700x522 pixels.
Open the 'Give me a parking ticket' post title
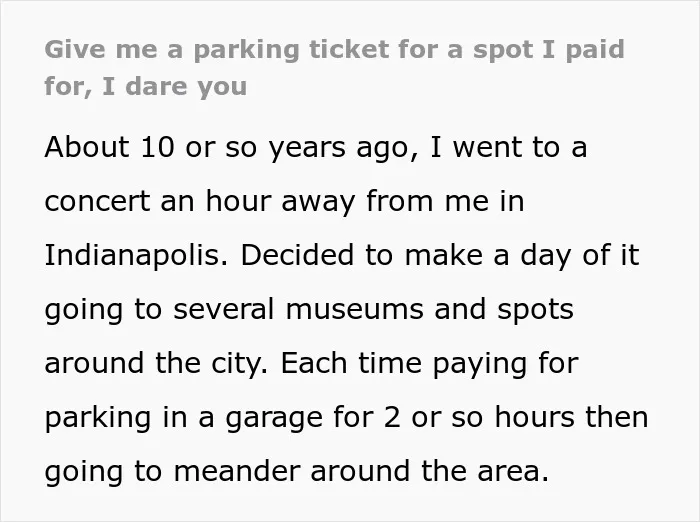pyautogui.click(x=334, y=67)
